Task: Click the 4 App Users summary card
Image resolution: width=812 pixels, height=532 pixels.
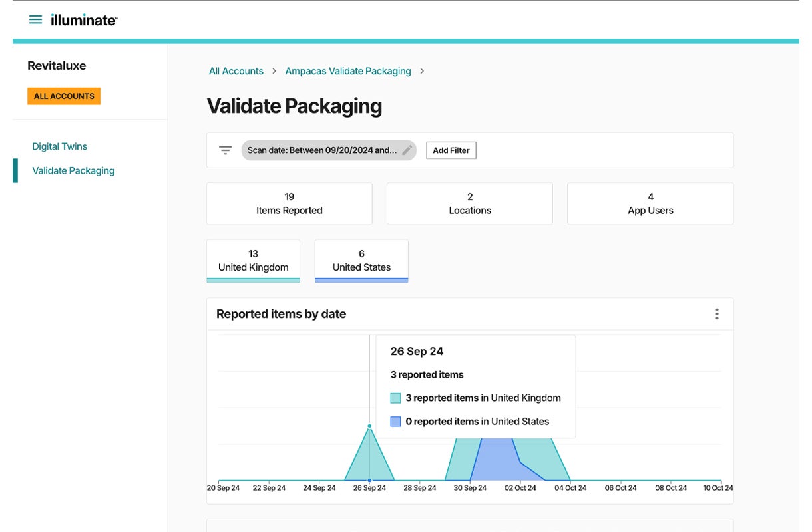Action: pyautogui.click(x=650, y=203)
